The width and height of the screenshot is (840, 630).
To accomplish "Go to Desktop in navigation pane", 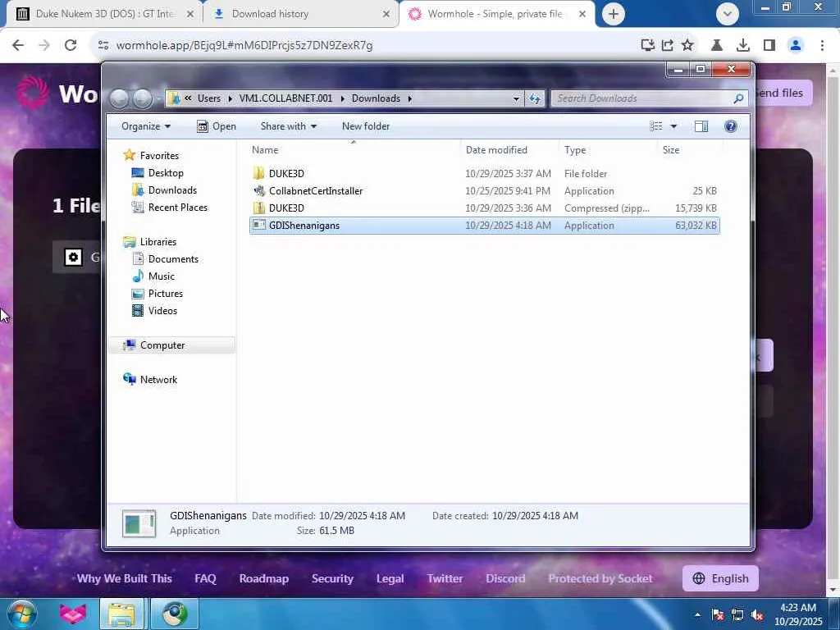I will pos(166,173).
